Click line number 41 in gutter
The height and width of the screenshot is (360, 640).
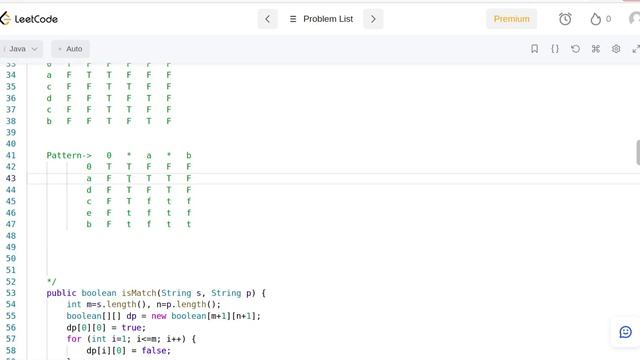(11, 156)
